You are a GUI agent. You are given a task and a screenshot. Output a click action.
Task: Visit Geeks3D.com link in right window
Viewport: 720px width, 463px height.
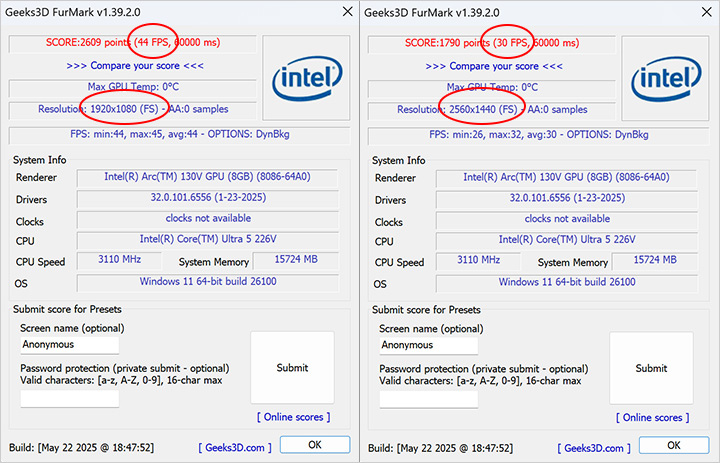click(x=594, y=448)
